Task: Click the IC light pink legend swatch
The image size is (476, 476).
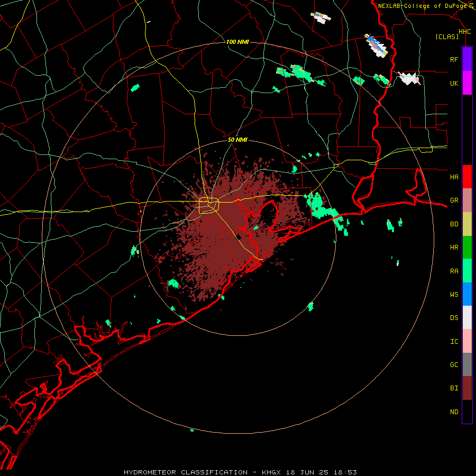Action: click(467, 341)
